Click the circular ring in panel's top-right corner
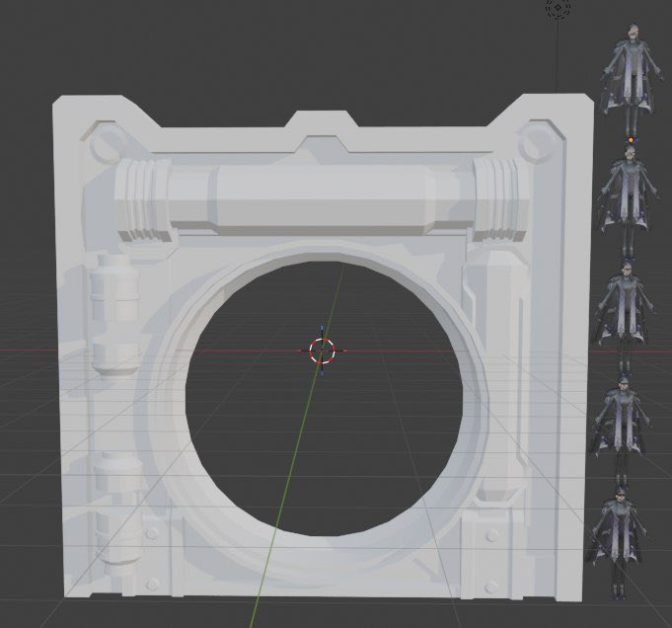This screenshot has width=672, height=628. (538, 142)
